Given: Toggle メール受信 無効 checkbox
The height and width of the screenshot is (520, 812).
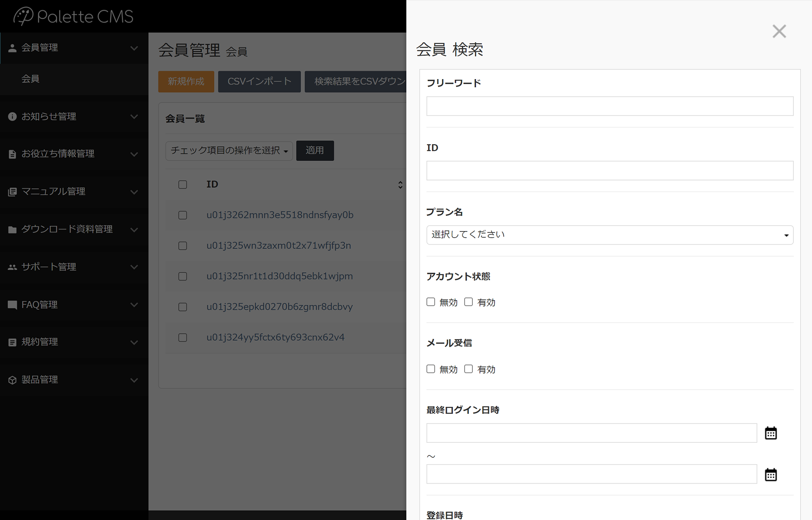Looking at the screenshot, I should pyautogui.click(x=430, y=369).
